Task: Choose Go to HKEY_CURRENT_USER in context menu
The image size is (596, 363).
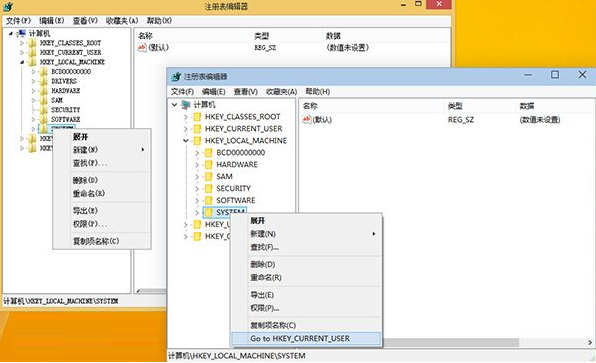Action: (x=306, y=338)
